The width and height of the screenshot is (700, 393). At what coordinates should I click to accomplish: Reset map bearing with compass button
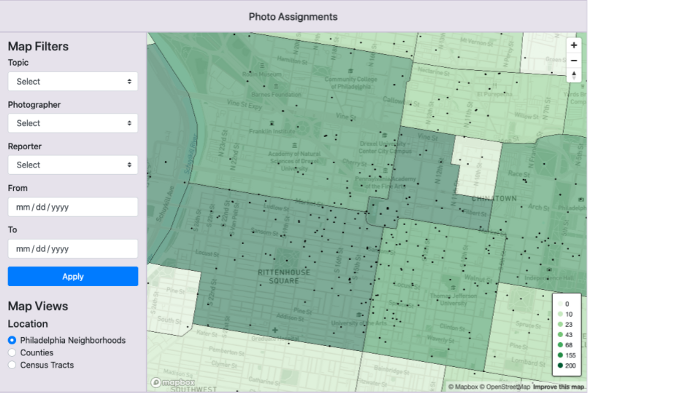pyautogui.click(x=574, y=75)
